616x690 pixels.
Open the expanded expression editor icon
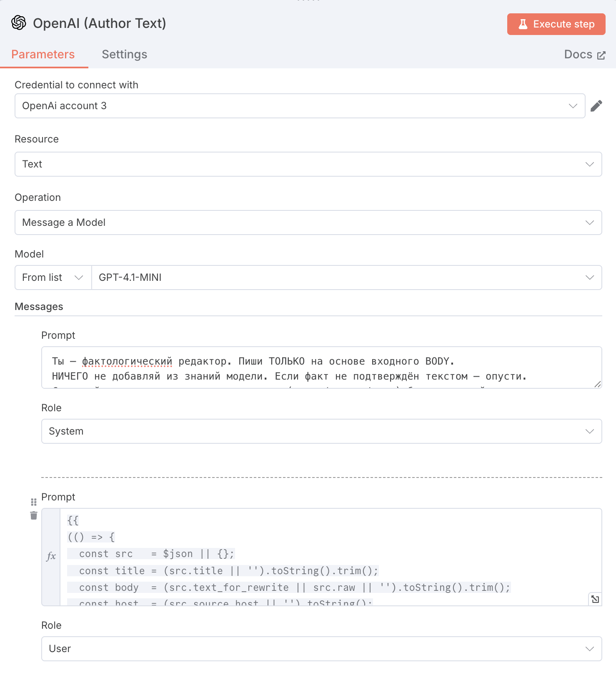pyautogui.click(x=595, y=599)
